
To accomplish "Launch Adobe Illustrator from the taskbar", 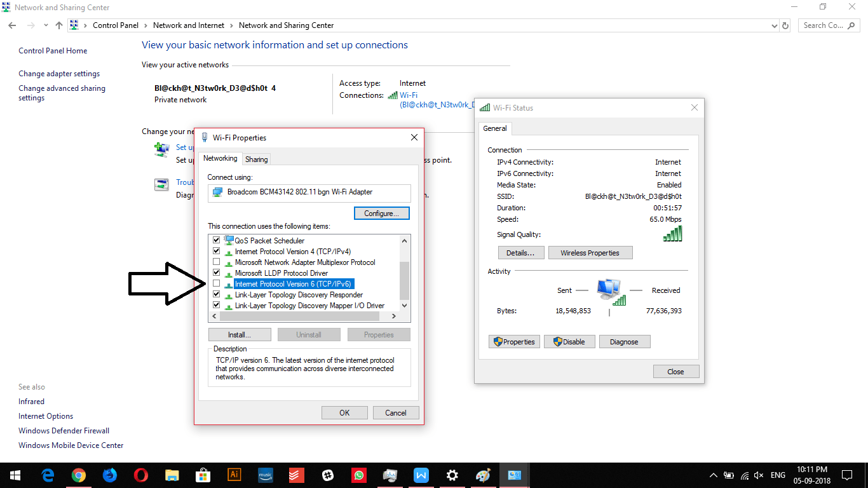I will pos(234,475).
